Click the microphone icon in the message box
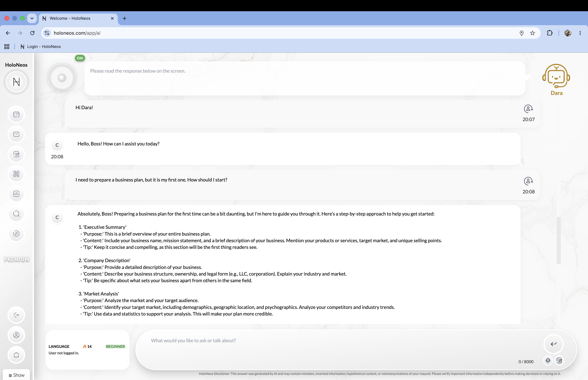Viewport: 588px width, 380px height. 548,360
